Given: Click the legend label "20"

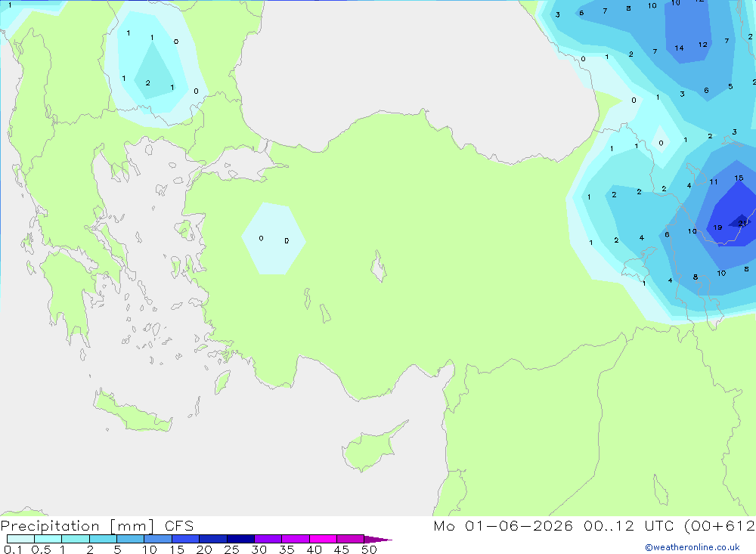Looking at the screenshot, I should tap(204, 549).
